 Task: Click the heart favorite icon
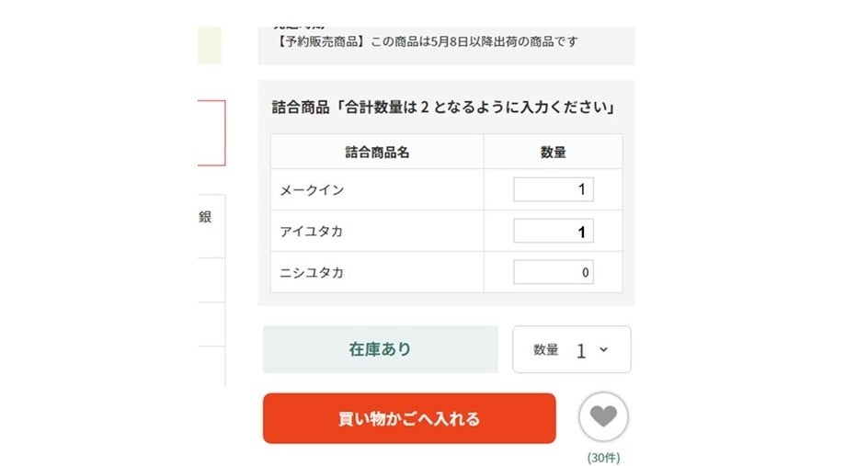click(603, 416)
